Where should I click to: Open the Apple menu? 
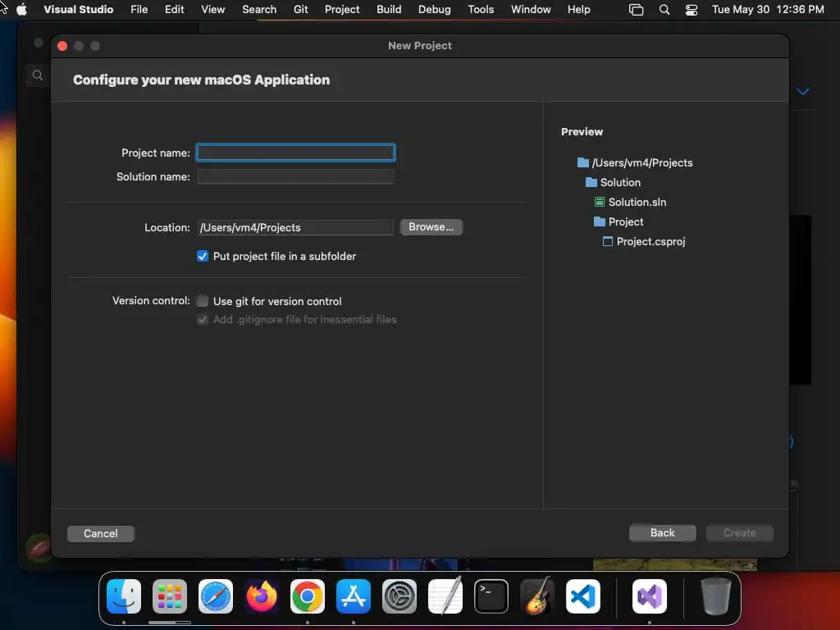pyautogui.click(x=21, y=10)
